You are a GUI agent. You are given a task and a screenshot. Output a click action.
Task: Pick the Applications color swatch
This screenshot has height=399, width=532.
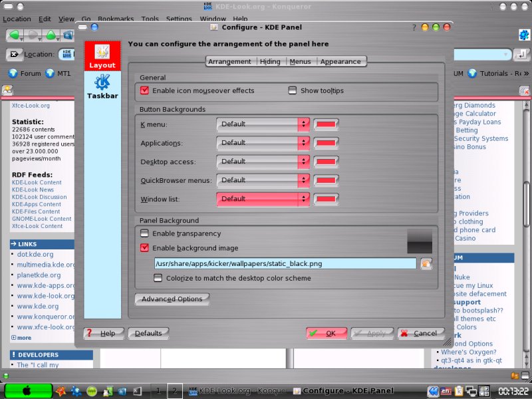[x=326, y=143]
